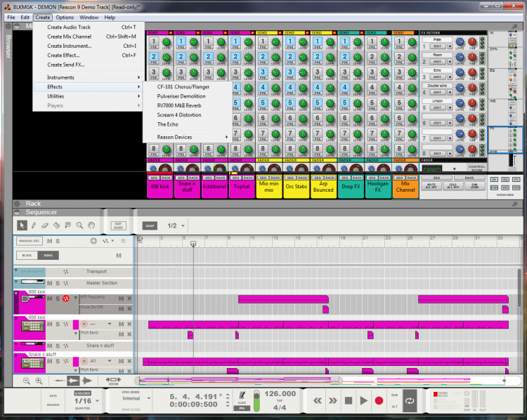Viewport: 527px width, 420px height.
Task: Mute the Master Section track
Action: point(50,283)
